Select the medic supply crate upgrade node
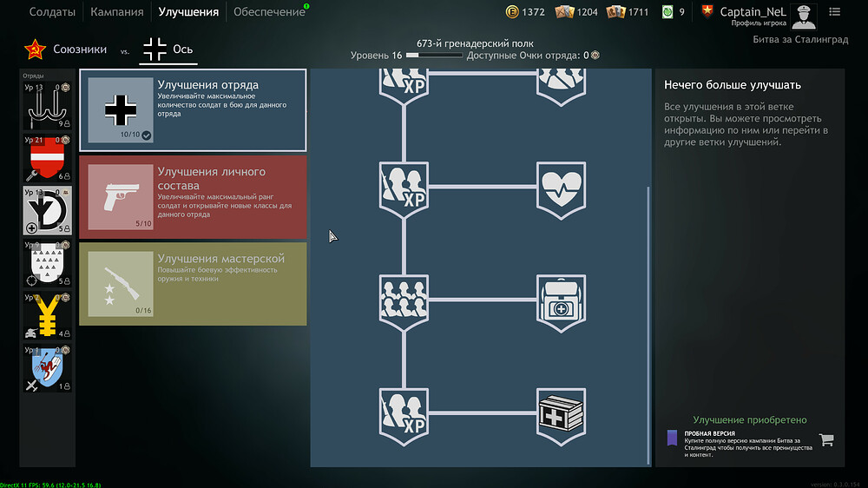The width and height of the screenshot is (868, 488). click(x=562, y=417)
